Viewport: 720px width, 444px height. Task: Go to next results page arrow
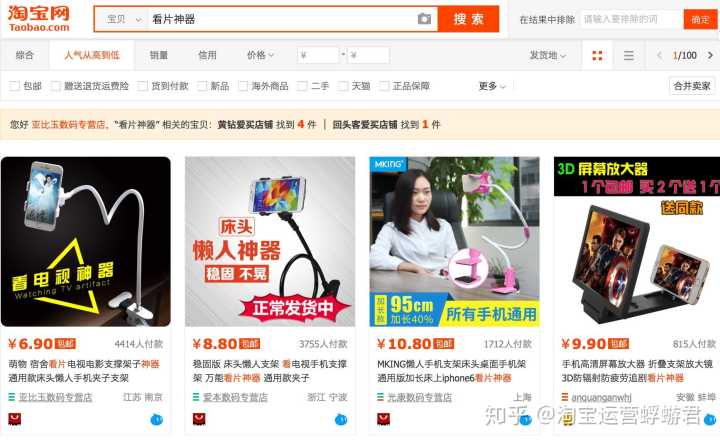tap(710, 56)
